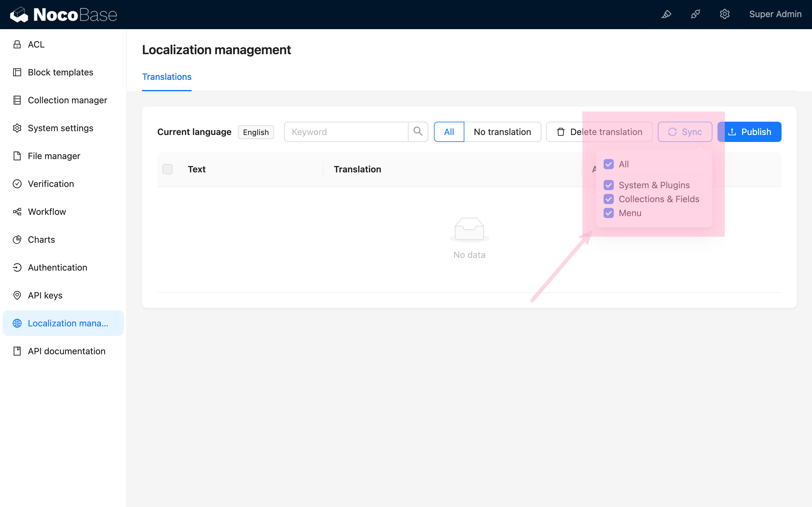Click the Publish button
Viewport: 812px width, 507px height.
click(x=749, y=132)
